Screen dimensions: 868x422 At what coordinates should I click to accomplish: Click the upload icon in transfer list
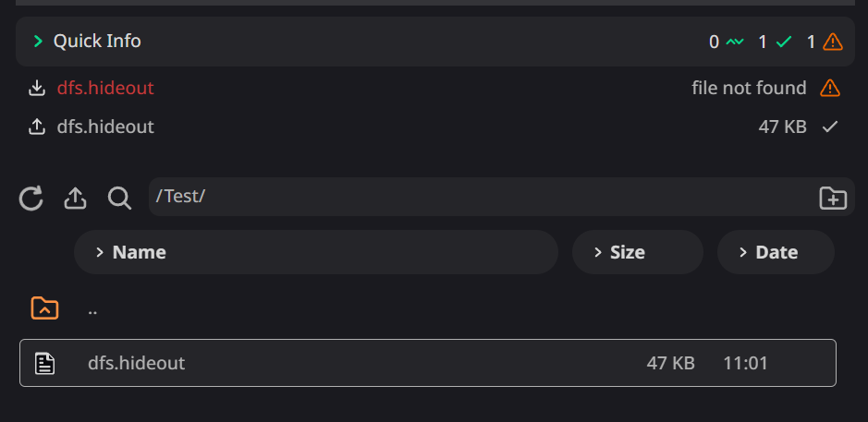click(x=37, y=127)
